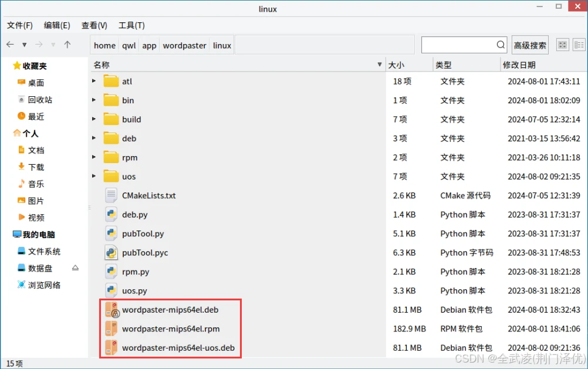588x369 pixels.
Task: Expand the uos folder
Action: pos(94,176)
